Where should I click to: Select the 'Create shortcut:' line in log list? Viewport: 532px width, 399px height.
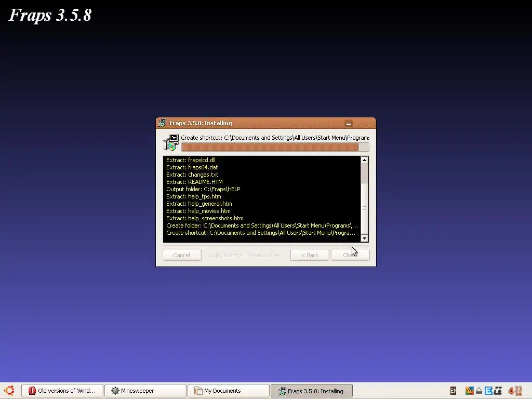pos(261,233)
